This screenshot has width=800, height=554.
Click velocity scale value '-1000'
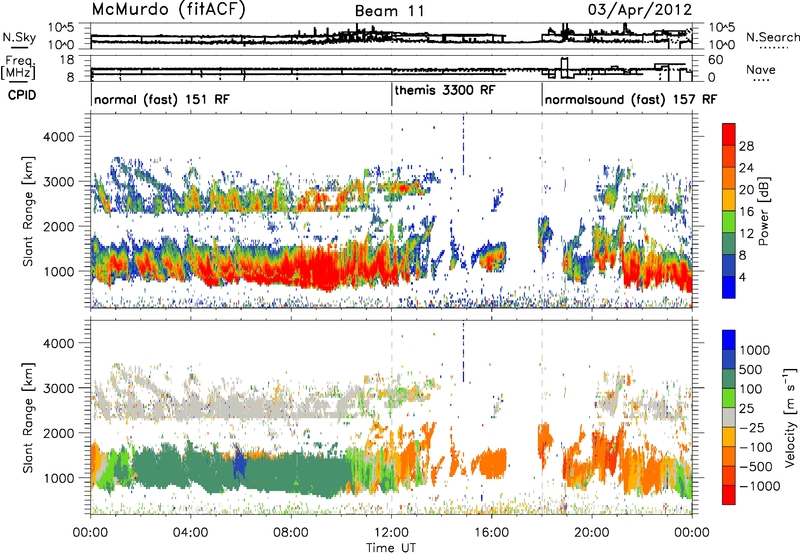point(760,486)
